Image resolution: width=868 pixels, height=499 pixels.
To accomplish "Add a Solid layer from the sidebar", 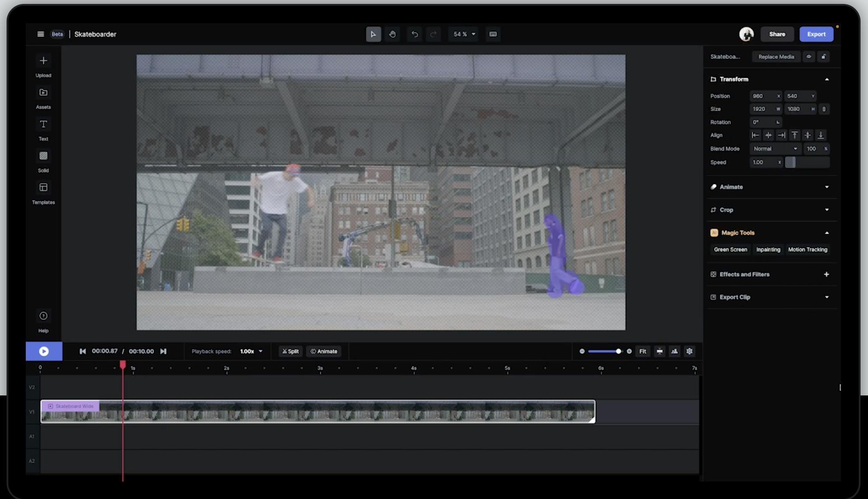I will [x=43, y=156].
